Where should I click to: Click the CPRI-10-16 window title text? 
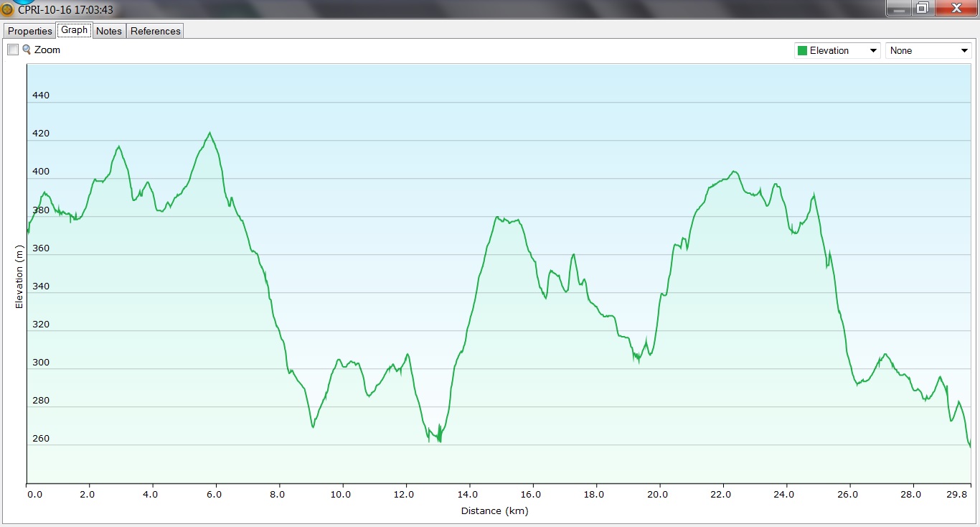(65, 10)
